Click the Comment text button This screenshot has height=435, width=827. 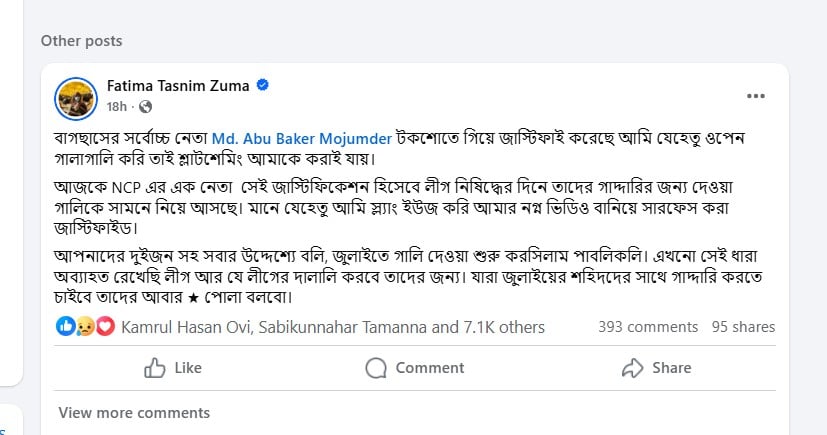click(430, 368)
